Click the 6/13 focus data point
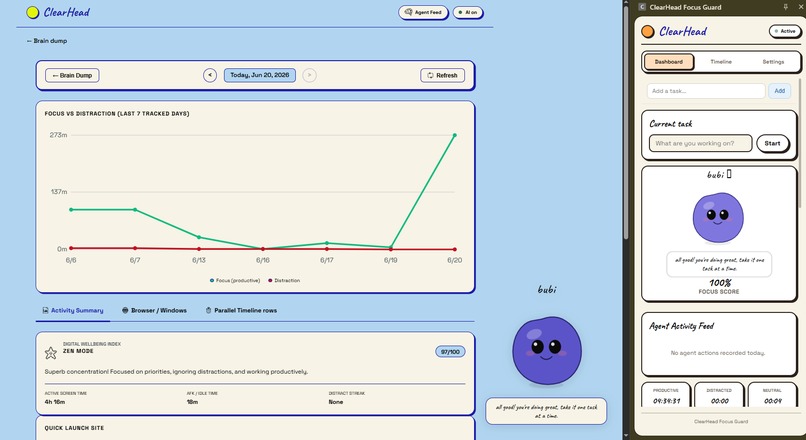This screenshot has width=806, height=440. point(199,237)
